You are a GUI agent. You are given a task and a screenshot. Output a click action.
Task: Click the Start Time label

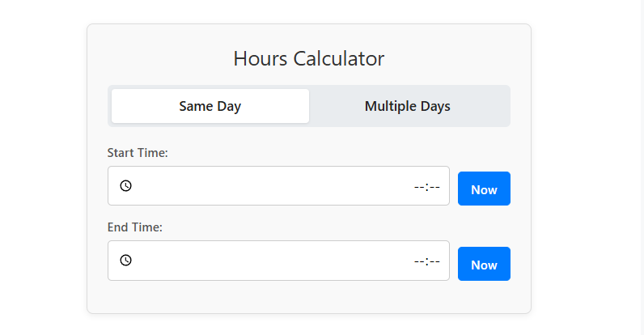tap(138, 152)
